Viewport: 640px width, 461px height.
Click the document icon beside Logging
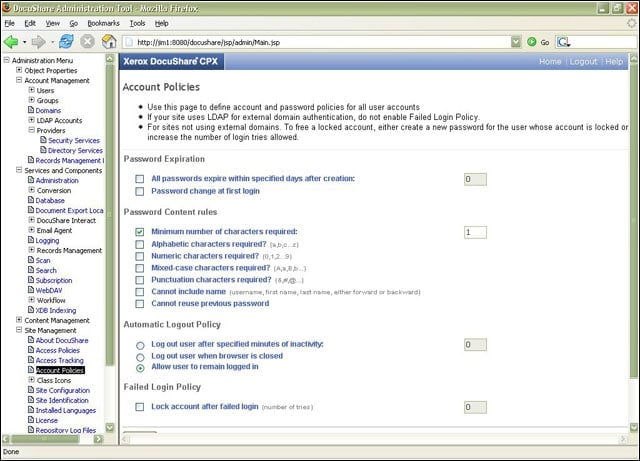31,240
